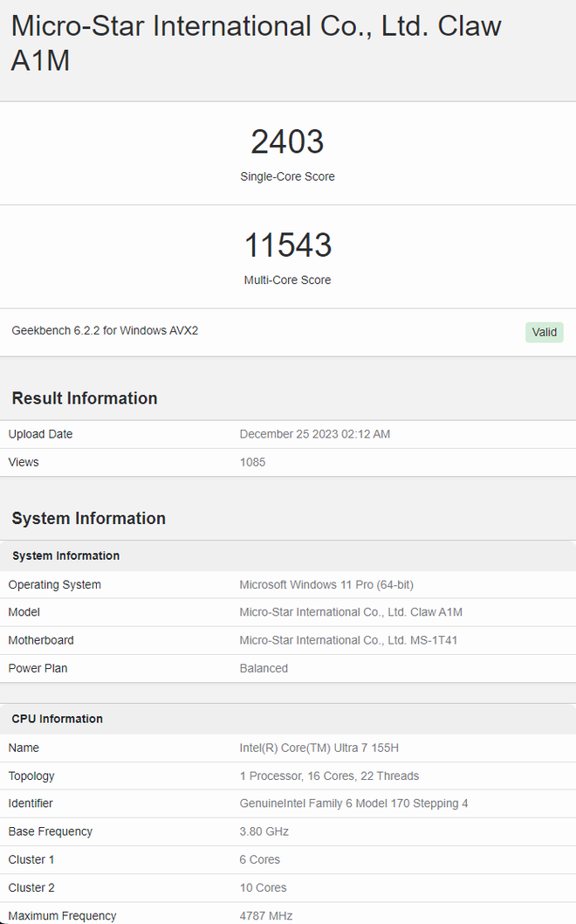Select the '4787 MHz' value

266,916
